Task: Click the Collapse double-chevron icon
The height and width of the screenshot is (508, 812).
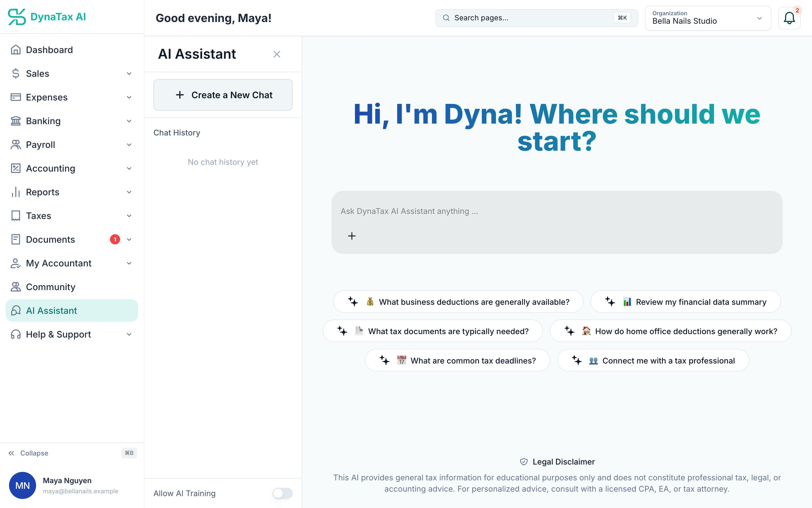Action: 11,453
